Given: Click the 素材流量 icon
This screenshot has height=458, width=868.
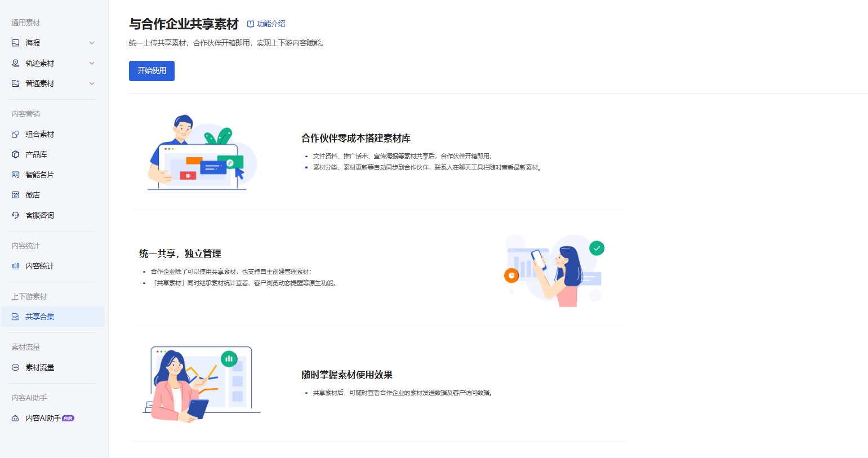Looking at the screenshot, I should pyautogui.click(x=16, y=367).
